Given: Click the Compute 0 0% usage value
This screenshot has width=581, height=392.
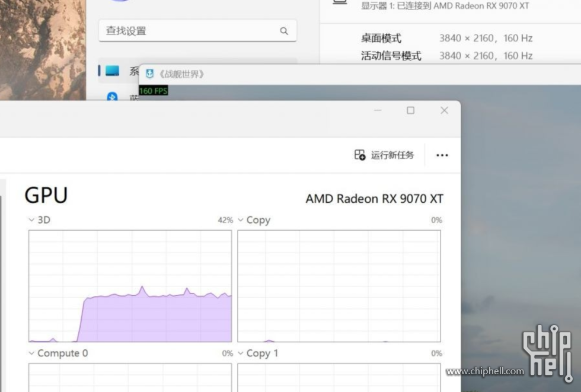Looking at the screenshot, I should click(228, 353).
